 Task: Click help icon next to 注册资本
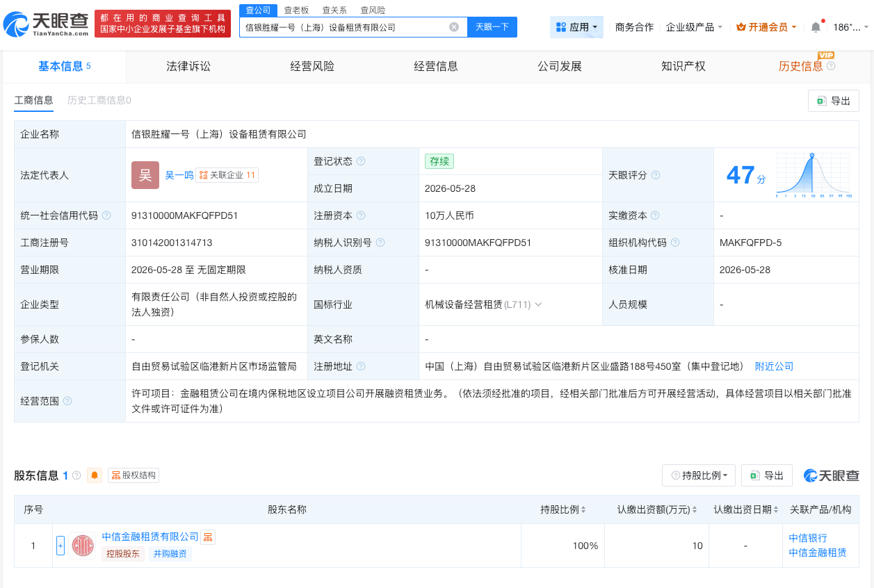point(361,215)
